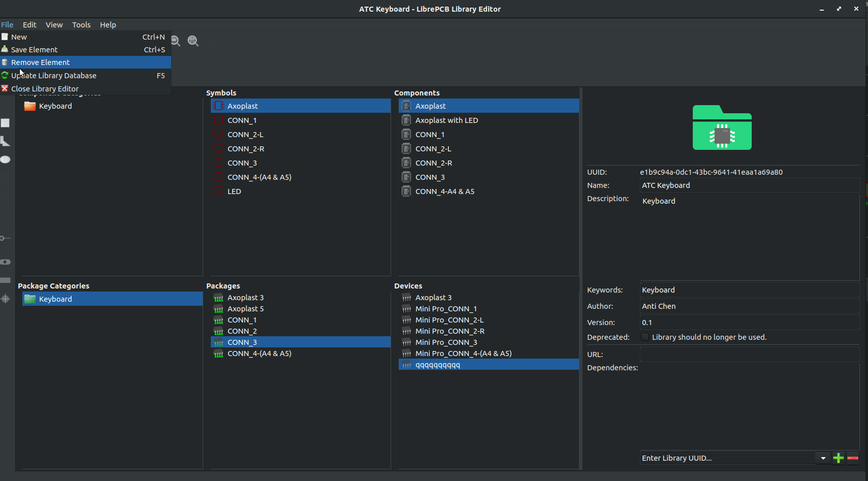
Task: Click the empty URL input field
Action: [x=749, y=354]
